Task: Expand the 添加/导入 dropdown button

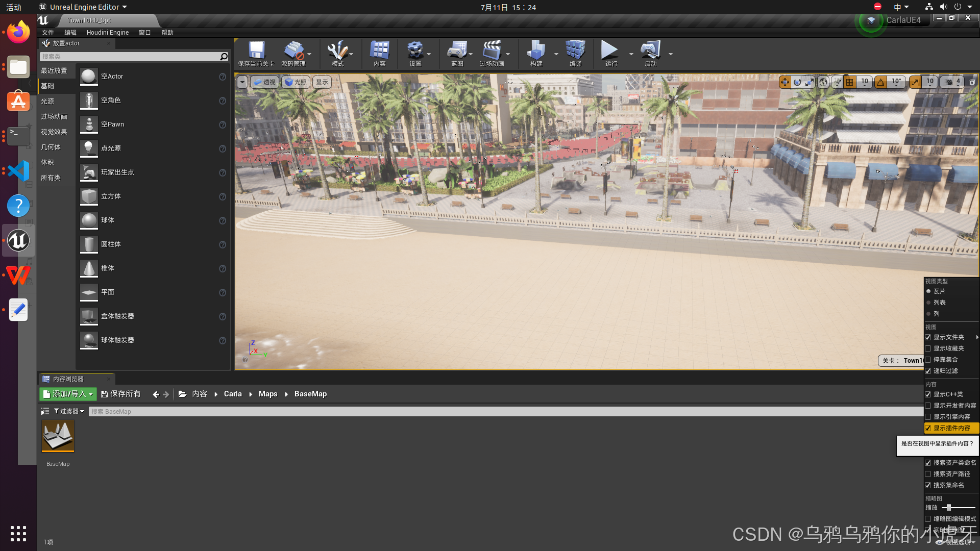Action: point(68,394)
